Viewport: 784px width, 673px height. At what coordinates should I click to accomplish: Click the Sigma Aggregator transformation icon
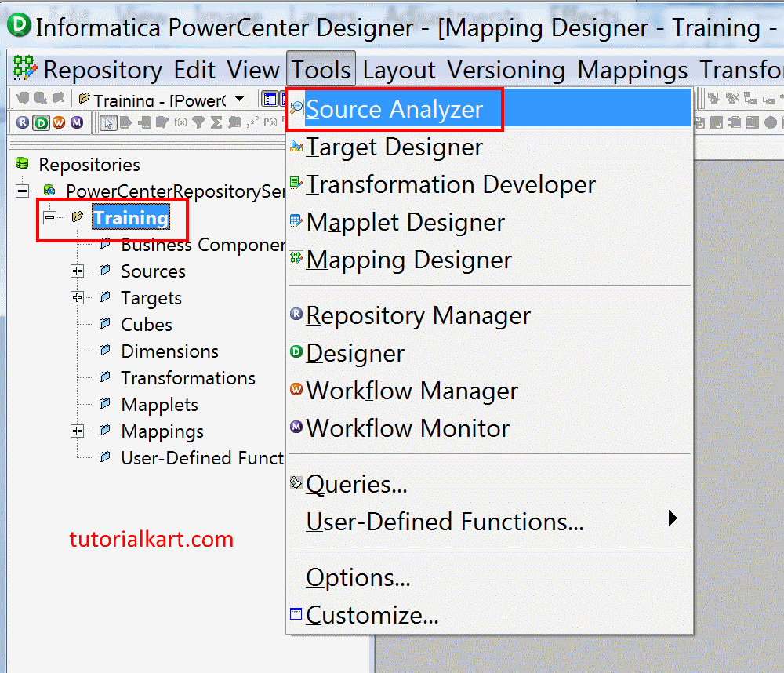pyautogui.click(x=216, y=122)
